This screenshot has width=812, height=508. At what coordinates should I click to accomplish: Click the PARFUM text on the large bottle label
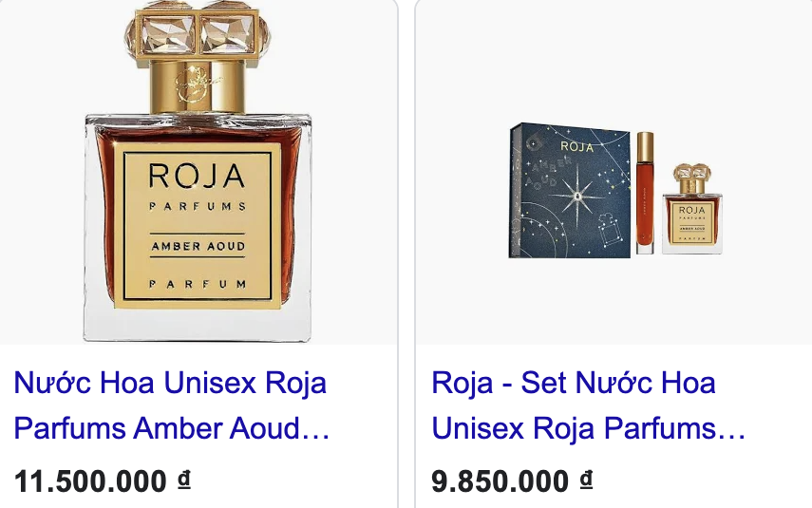198,284
